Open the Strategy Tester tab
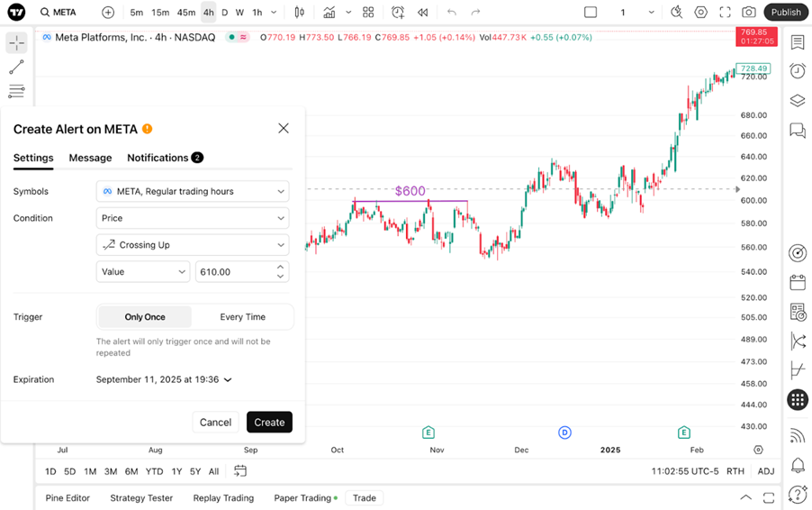The width and height of the screenshot is (812, 510). point(141,497)
